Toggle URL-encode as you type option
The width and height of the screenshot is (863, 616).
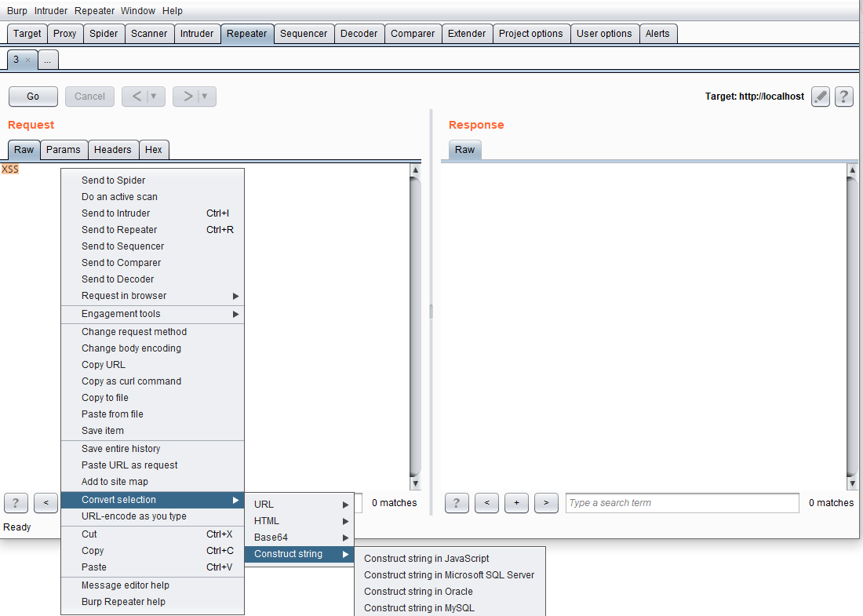(x=152, y=516)
